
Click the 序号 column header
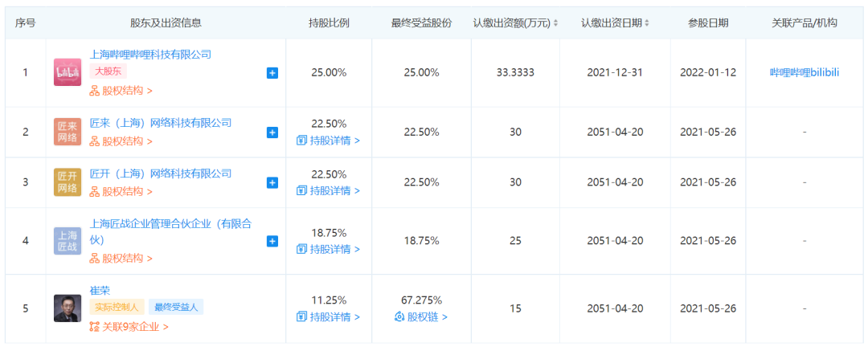click(26, 23)
